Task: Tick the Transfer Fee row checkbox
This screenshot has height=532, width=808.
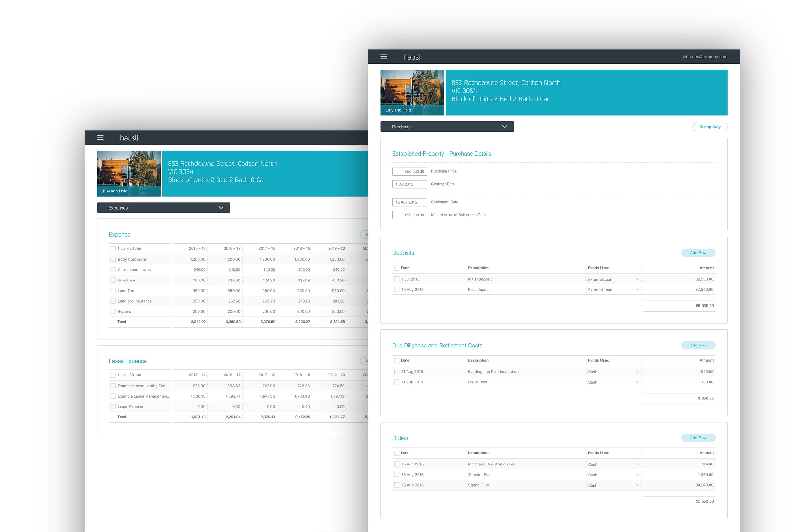Action: tap(396, 475)
